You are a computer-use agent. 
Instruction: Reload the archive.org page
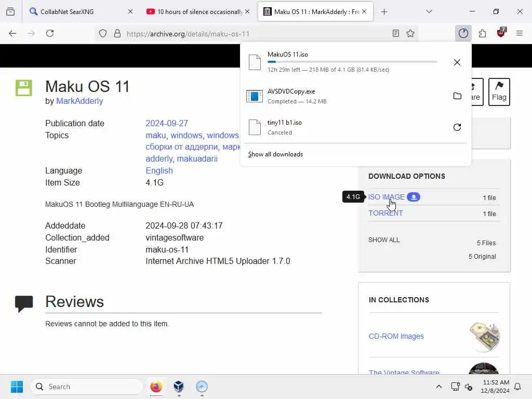point(50,33)
